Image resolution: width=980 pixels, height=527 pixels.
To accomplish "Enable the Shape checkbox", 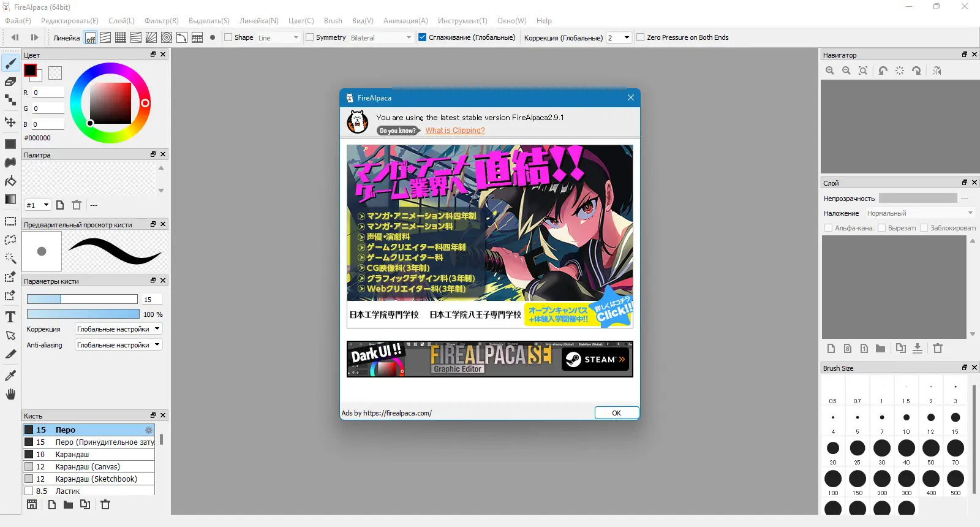I will coord(228,37).
